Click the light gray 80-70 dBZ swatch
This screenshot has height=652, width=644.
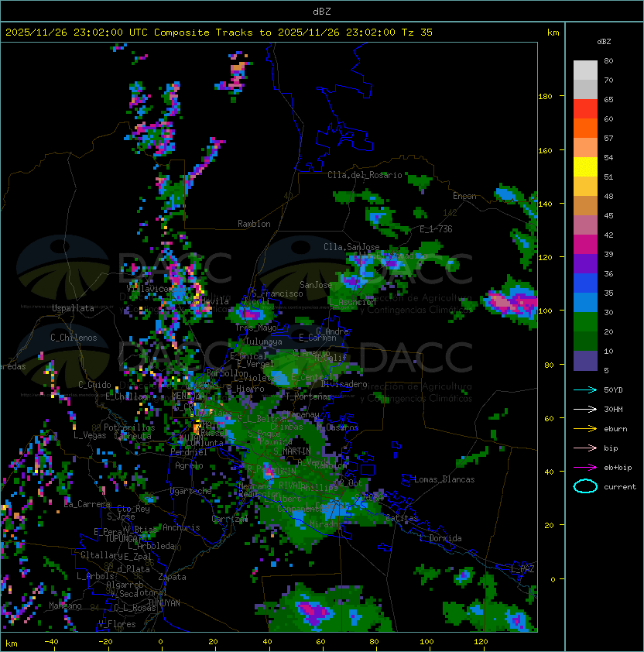(585, 70)
